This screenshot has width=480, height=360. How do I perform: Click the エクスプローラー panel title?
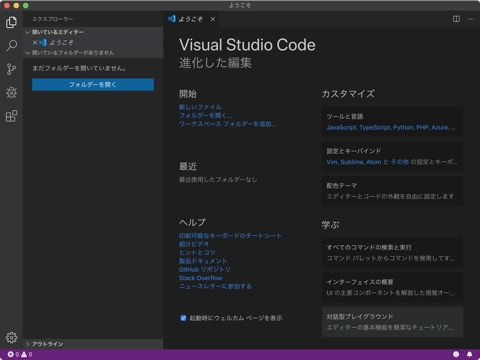click(53, 19)
